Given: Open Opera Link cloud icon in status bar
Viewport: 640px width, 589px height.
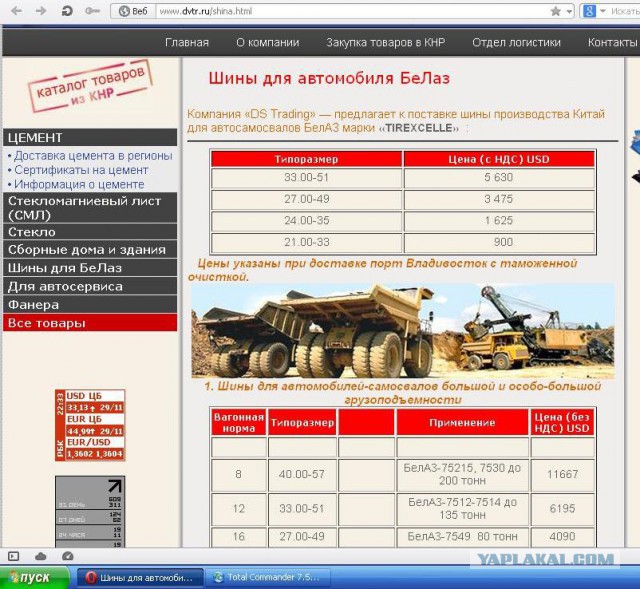Looking at the screenshot, I should (x=40, y=556).
